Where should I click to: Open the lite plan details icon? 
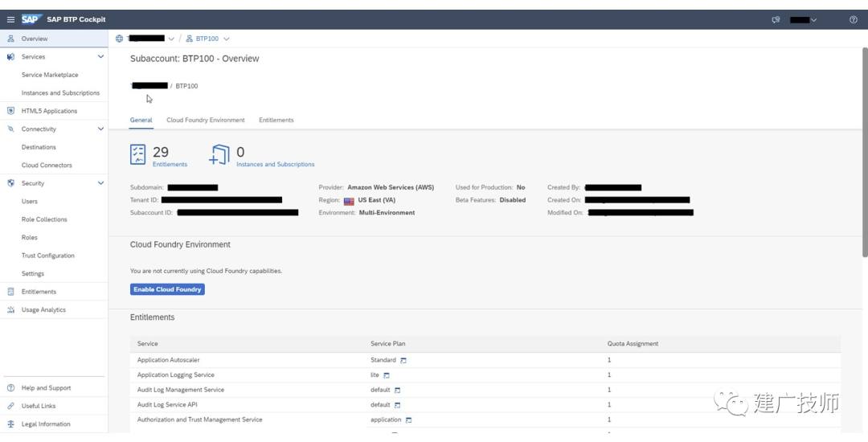[387, 375]
